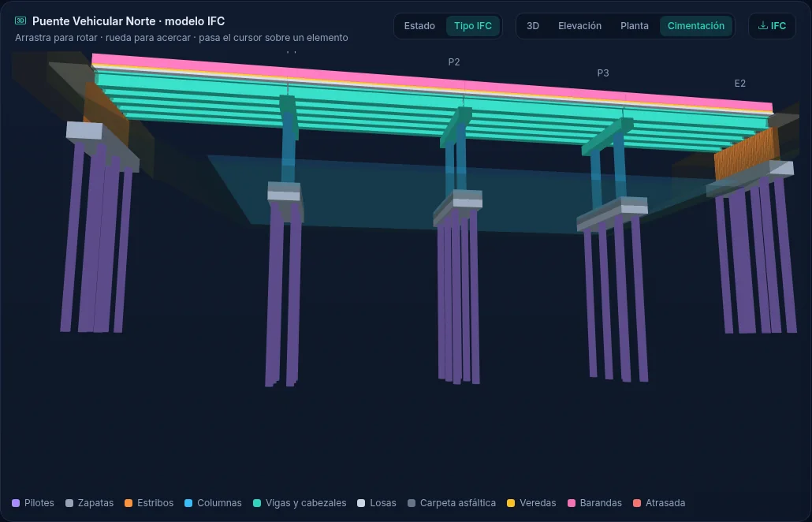Click the Zapatas gray legend swatch

pyautogui.click(x=69, y=503)
